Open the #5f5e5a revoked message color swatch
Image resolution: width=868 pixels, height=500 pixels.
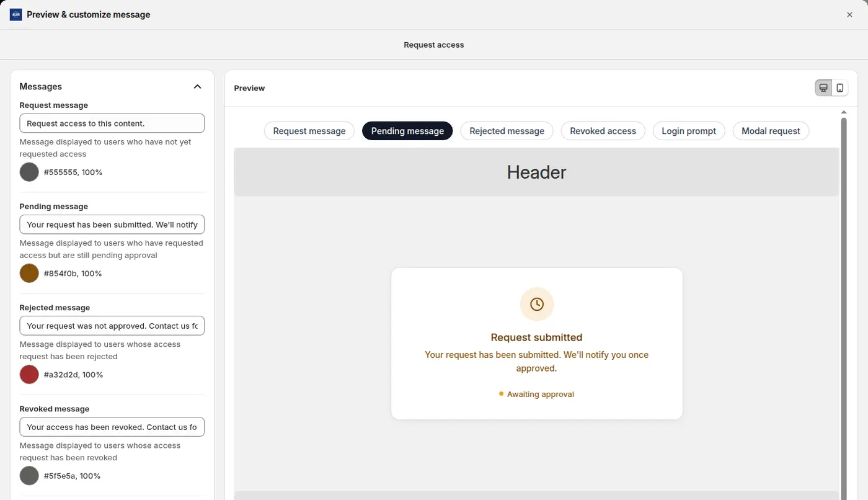click(29, 476)
